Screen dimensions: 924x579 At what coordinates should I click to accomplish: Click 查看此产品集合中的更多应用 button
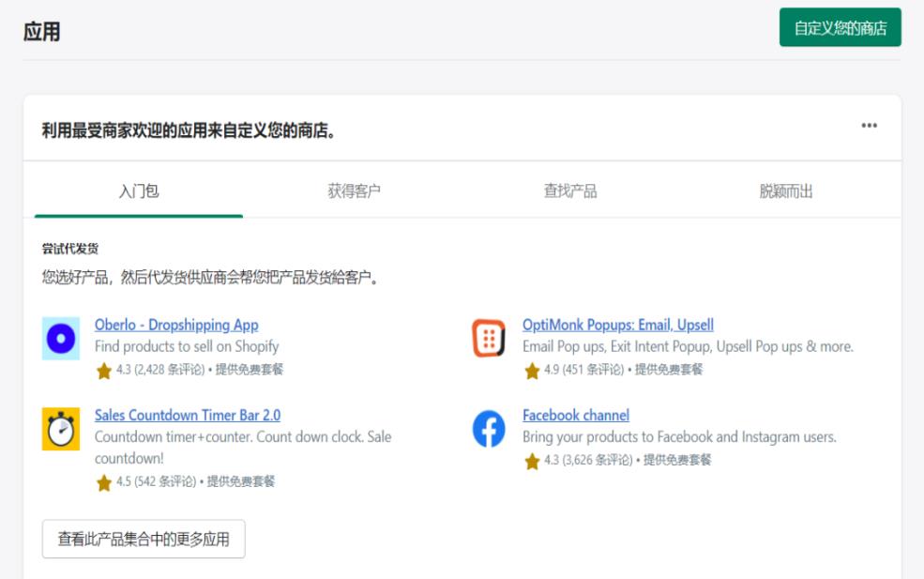coord(144,539)
